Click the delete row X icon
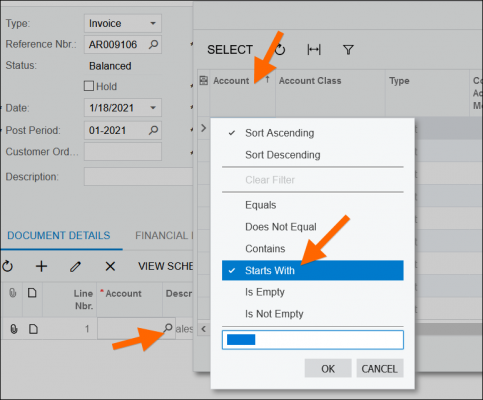Screen dimensions: 483x400 coord(110,266)
